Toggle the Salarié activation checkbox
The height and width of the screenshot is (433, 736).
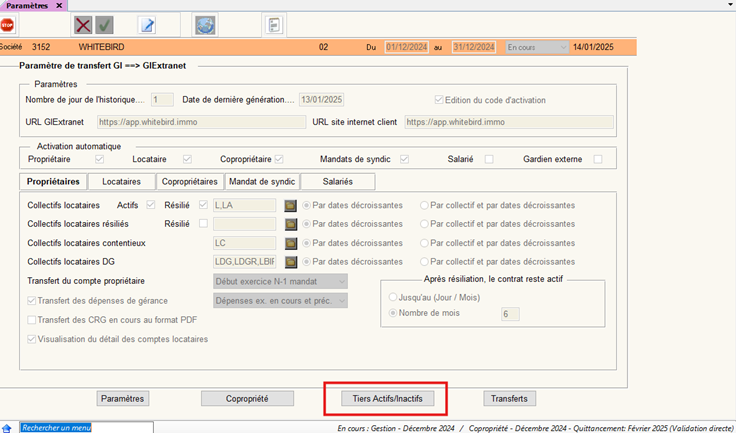coord(489,159)
